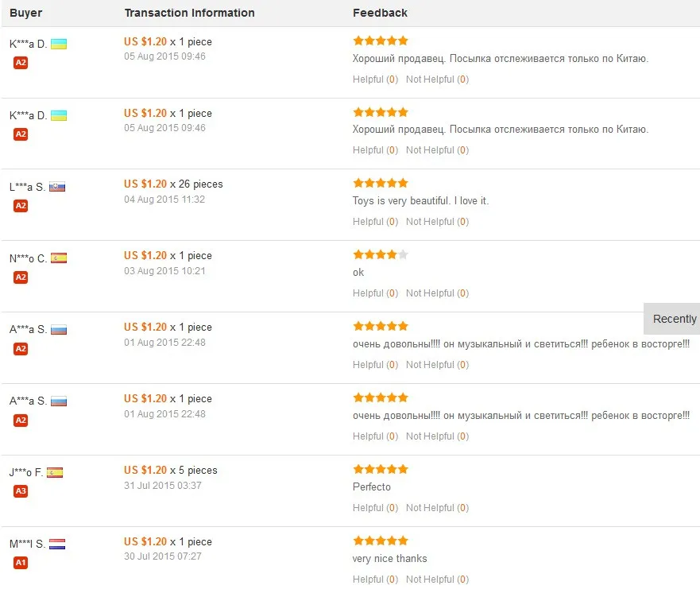Image resolution: width=700 pixels, height=597 pixels.
Task: Mark 'Toys is very beautiful' review as Helpful
Action: point(375,222)
